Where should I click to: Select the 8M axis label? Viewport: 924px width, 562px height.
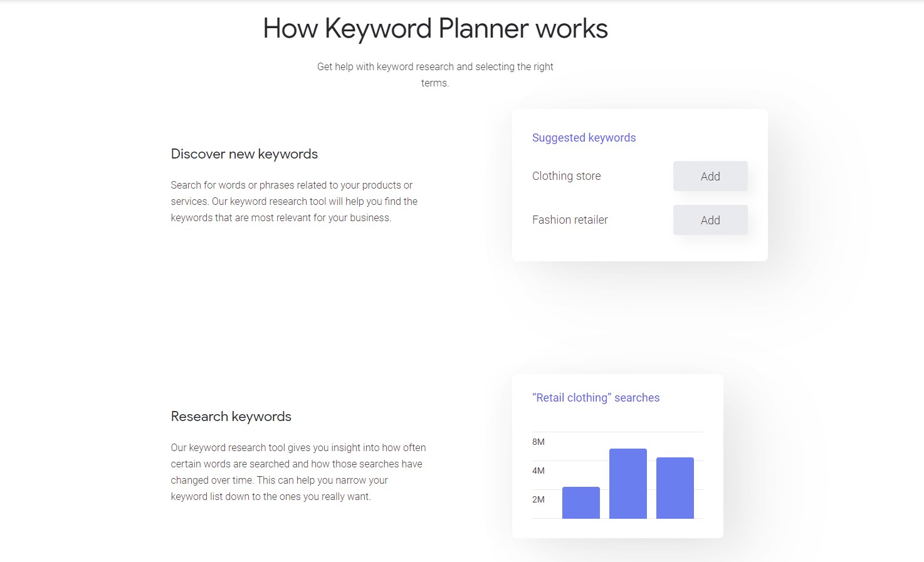pyautogui.click(x=538, y=442)
